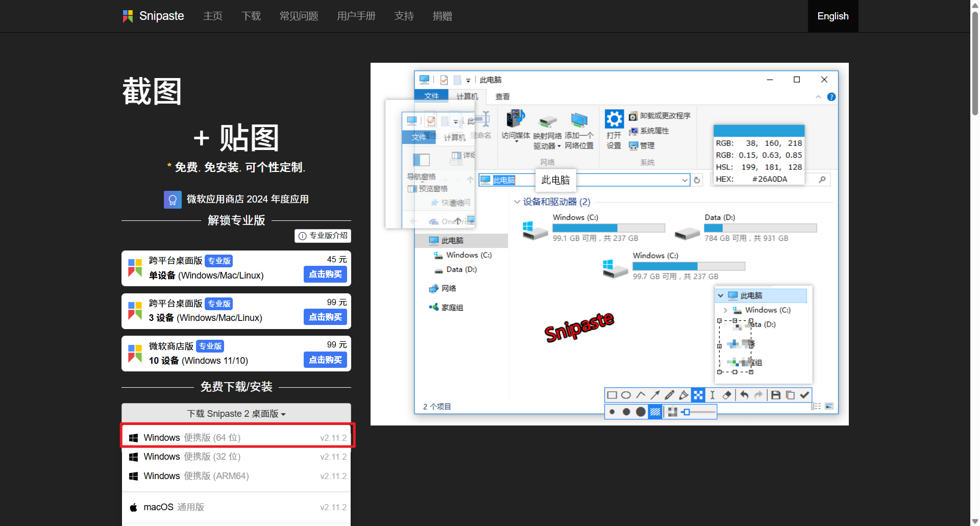Go to 常见问题 in the top navigation

[x=299, y=16]
